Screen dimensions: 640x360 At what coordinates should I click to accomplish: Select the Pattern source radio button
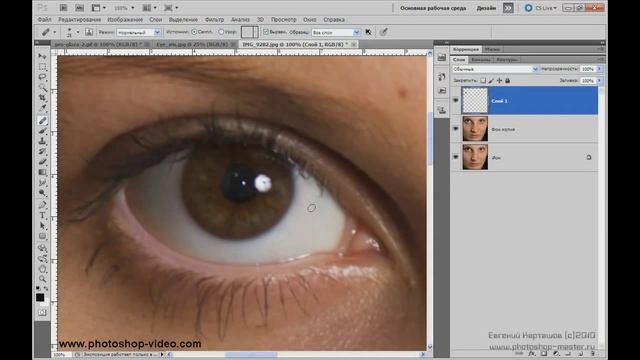(x=221, y=32)
